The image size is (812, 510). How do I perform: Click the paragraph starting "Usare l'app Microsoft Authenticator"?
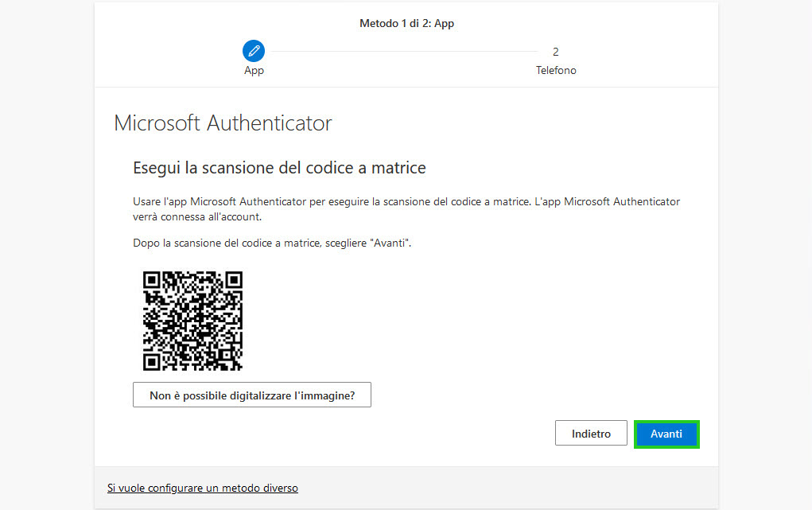coord(406,209)
